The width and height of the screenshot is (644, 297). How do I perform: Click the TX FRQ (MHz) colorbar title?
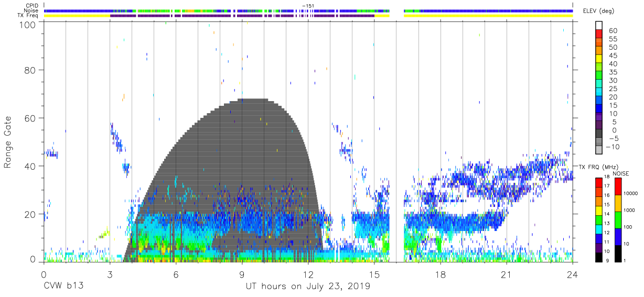click(x=598, y=167)
